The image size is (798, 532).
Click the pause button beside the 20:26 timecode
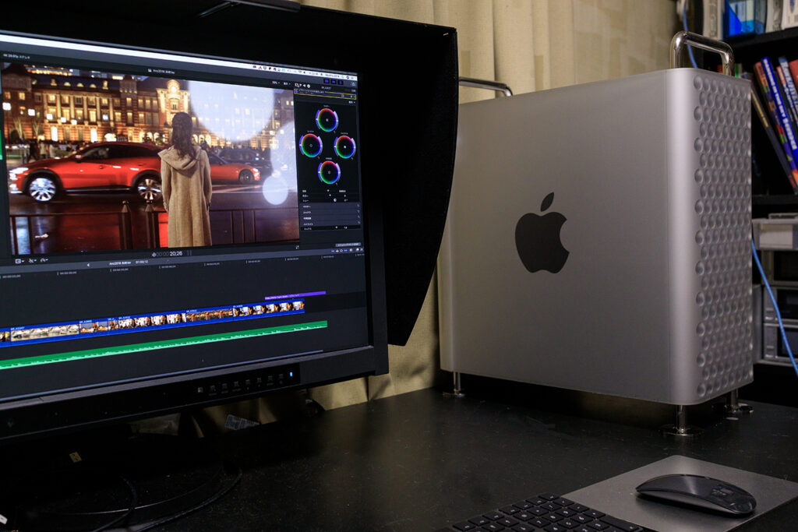point(189,253)
